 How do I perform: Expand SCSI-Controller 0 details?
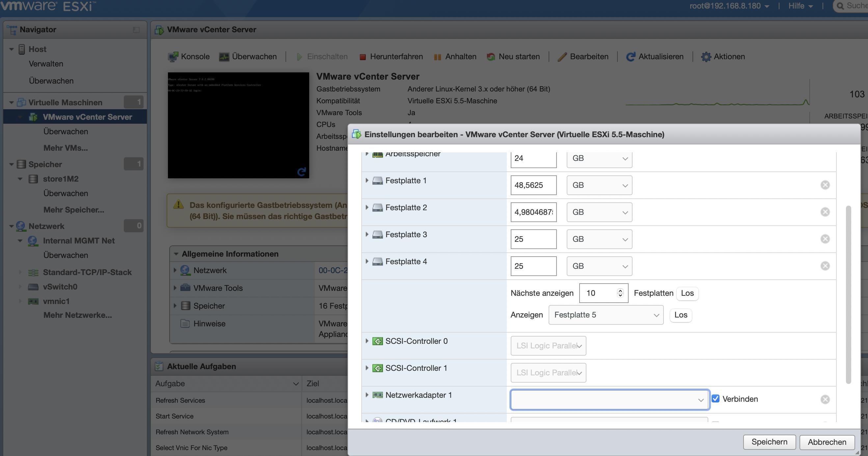click(366, 341)
